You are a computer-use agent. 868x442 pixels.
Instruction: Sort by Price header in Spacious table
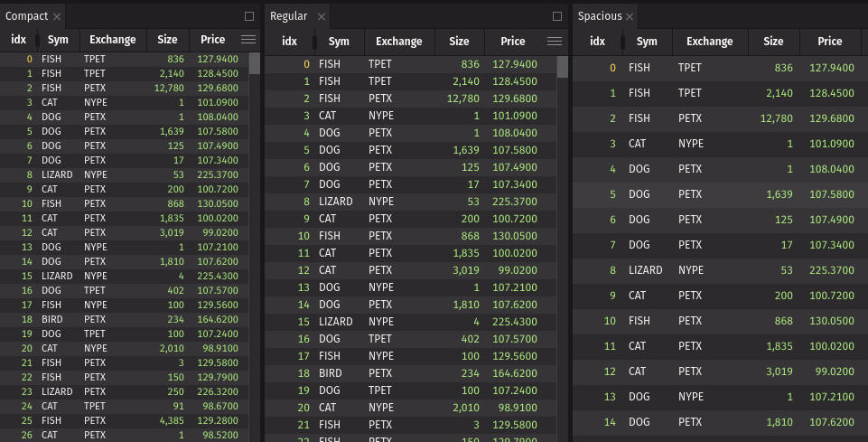pos(829,42)
